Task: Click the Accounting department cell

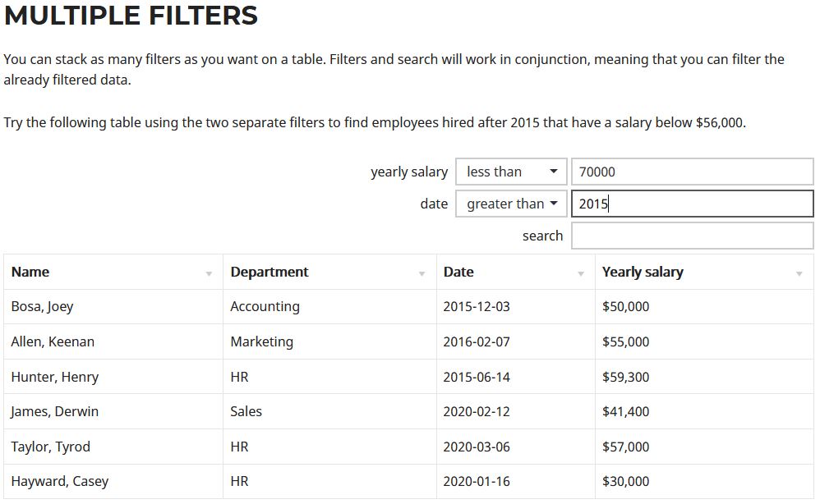Action: pos(265,306)
